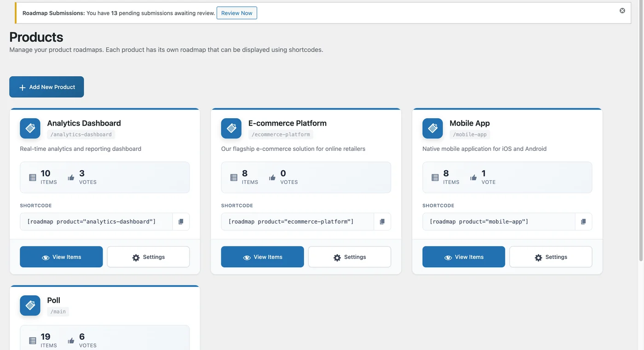Select the analytics-dashboard shortcode field
The height and width of the screenshot is (350, 644).
tap(96, 222)
